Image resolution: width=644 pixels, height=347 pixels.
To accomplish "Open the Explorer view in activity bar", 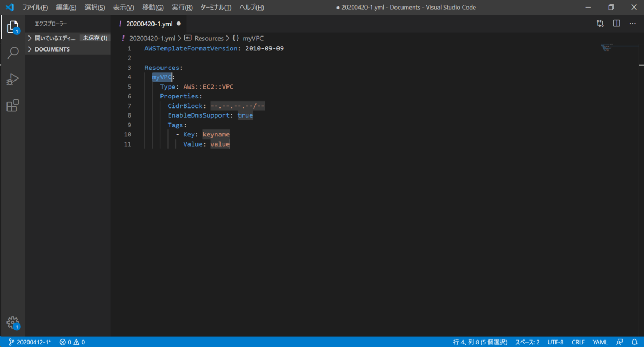I will [x=12, y=26].
